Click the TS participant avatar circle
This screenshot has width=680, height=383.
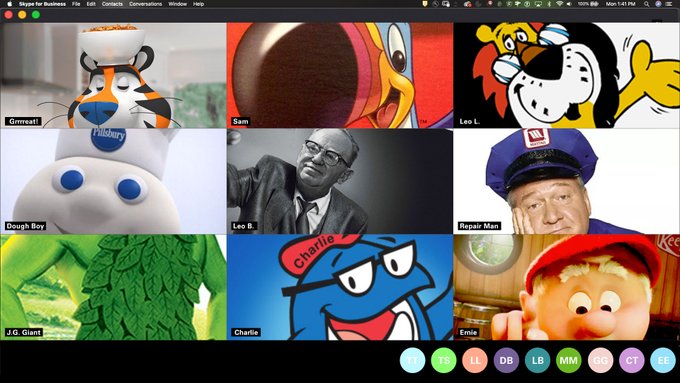click(x=444, y=360)
